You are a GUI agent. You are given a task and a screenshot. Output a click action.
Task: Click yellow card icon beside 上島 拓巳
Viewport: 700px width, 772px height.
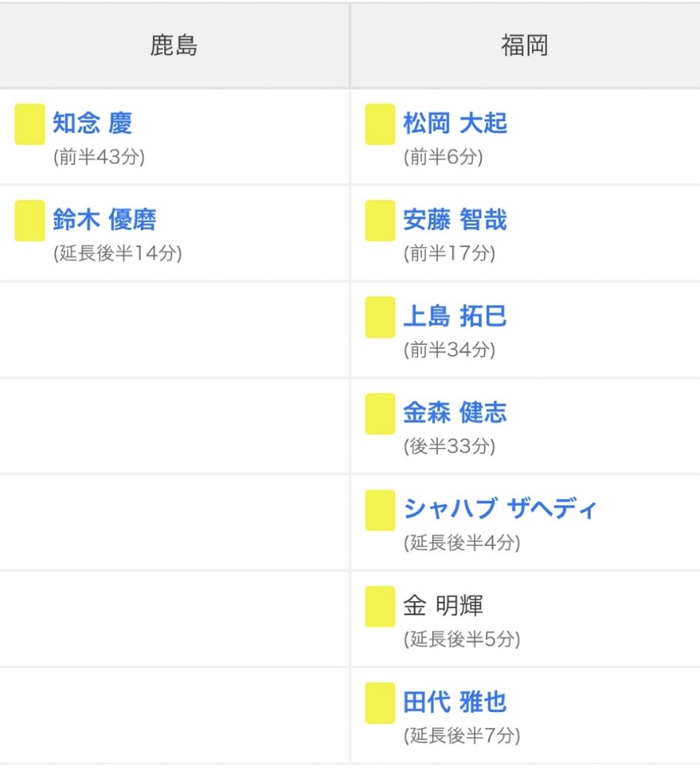(x=380, y=317)
